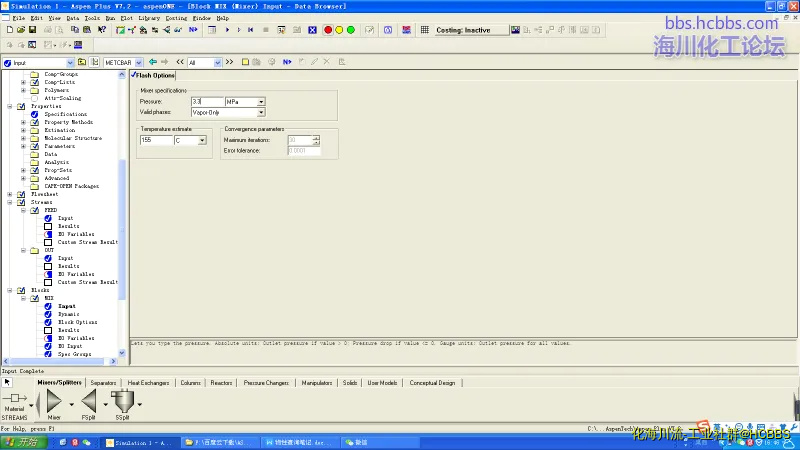This screenshot has height=450, width=800.
Task: Open the Valid phases Vapor-Only dropdown
Action: click(261, 112)
